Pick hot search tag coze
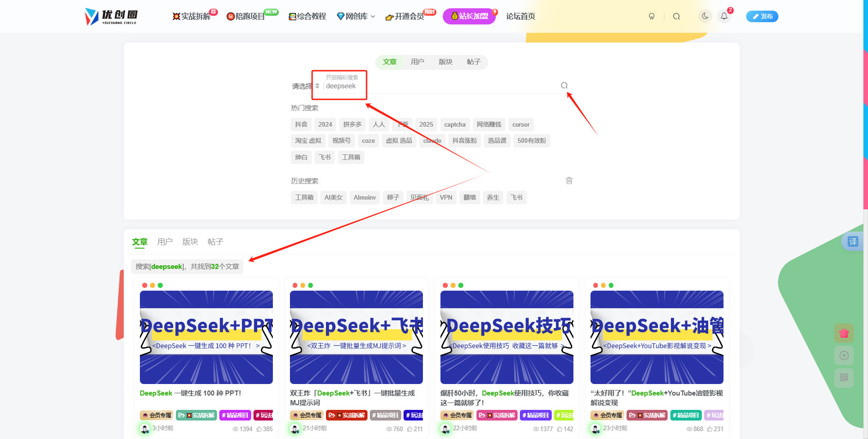This screenshot has width=868, height=439. pos(368,140)
